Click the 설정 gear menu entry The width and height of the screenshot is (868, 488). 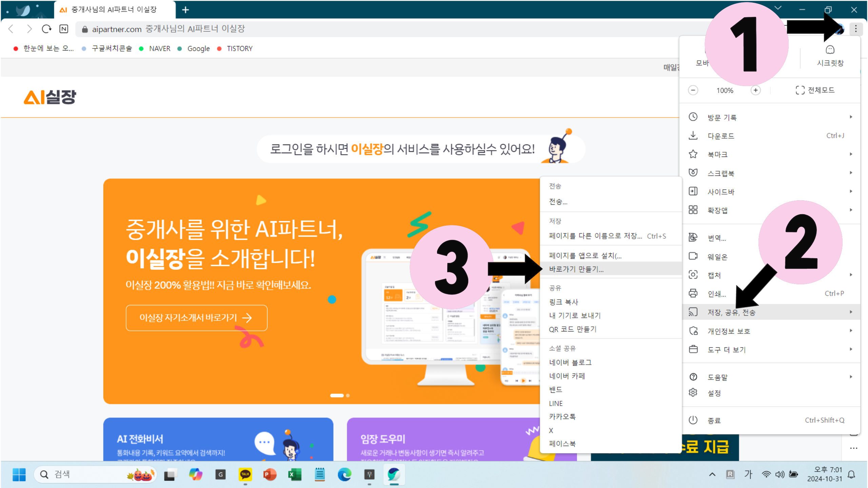coord(714,393)
